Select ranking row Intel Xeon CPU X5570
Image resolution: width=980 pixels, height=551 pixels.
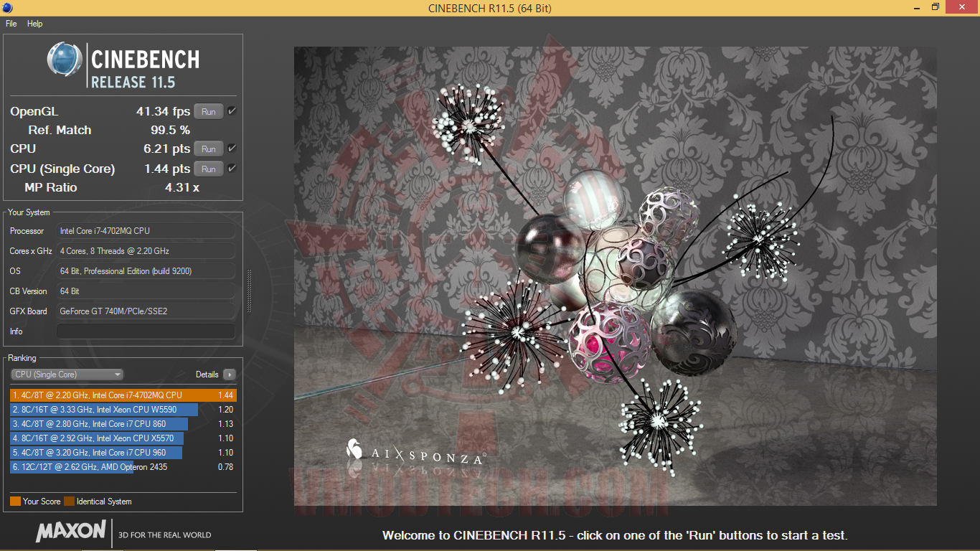tap(123, 438)
